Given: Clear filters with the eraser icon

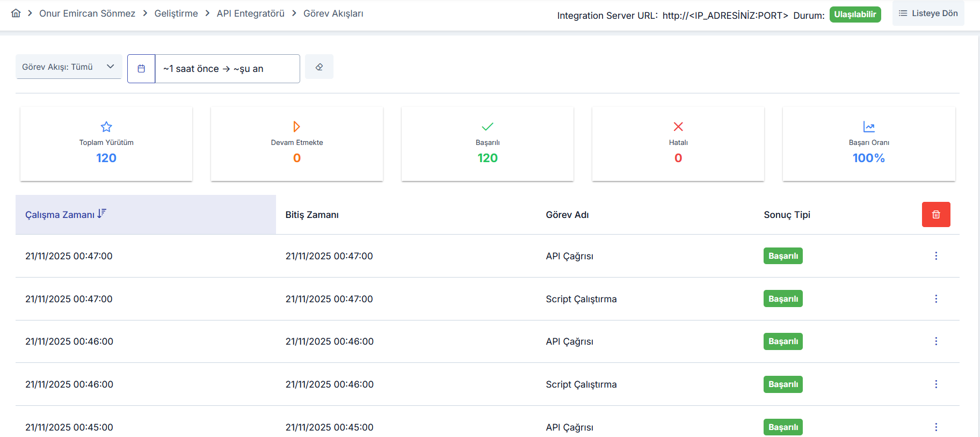Looking at the screenshot, I should [319, 67].
